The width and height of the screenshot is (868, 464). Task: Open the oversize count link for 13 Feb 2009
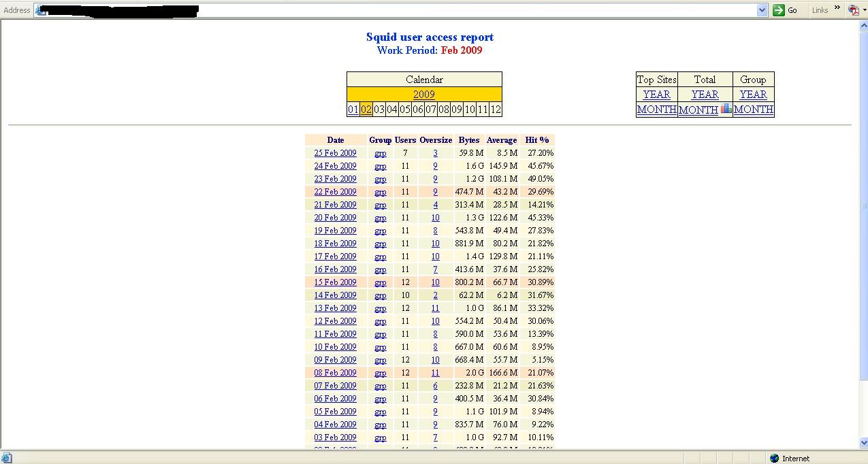[435, 308]
